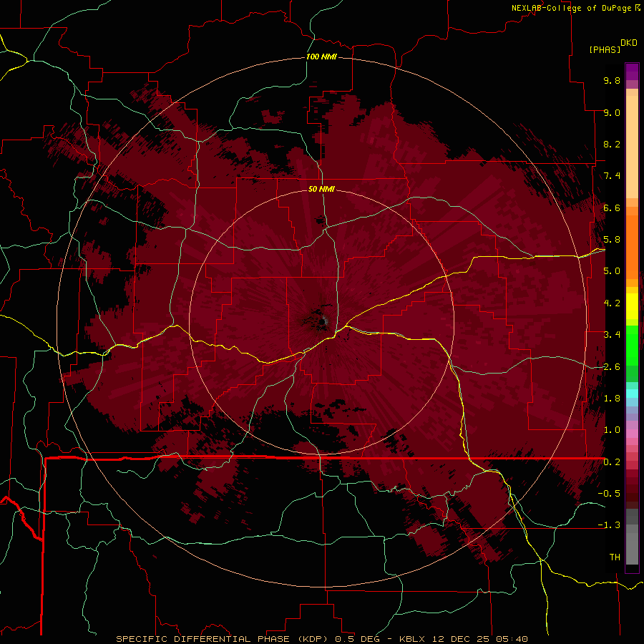Click the 9.8 value on color scale
This screenshot has height=644, width=644.
[612, 80]
